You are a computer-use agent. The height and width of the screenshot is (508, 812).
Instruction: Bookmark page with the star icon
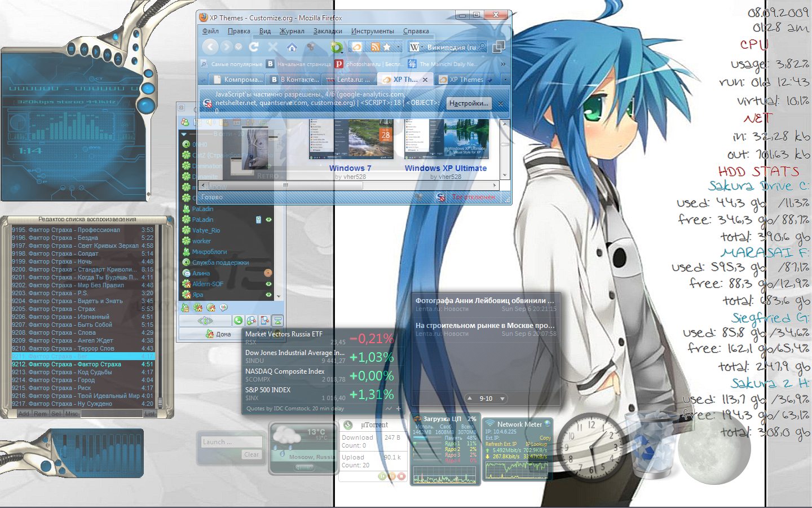(387, 47)
